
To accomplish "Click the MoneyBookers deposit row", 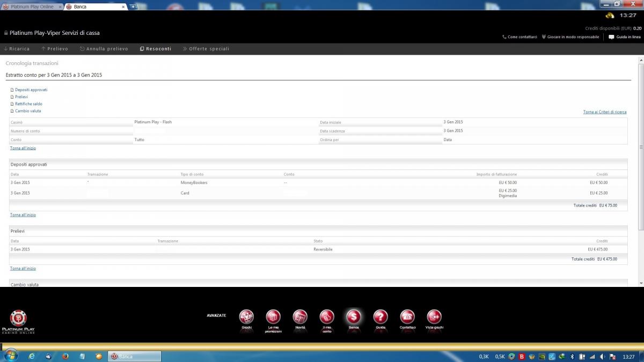I will [318, 183].
